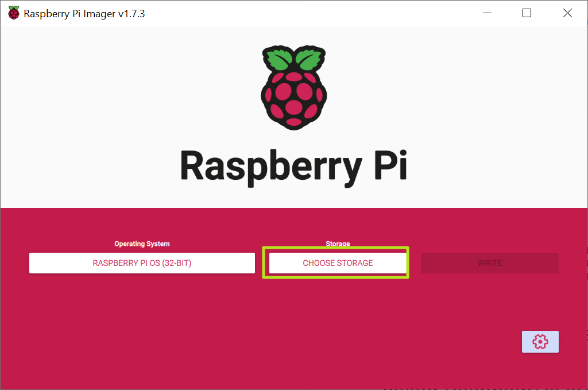Open advanced options with the gear icon

(540, 341)
